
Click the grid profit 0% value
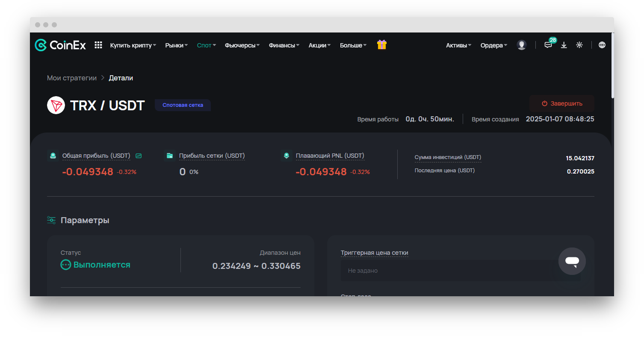pos(194,172)
